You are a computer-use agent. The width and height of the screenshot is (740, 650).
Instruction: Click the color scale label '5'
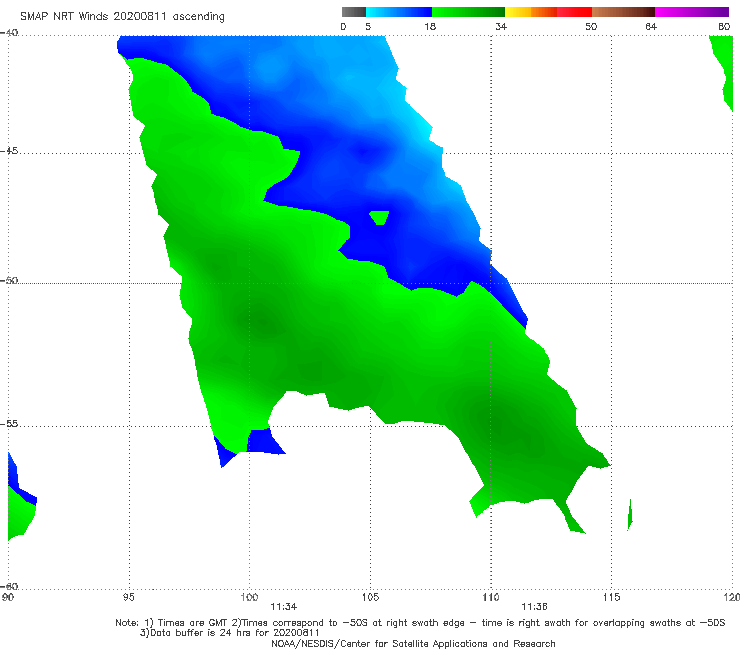pyautogui.click(x=368, y=26)
